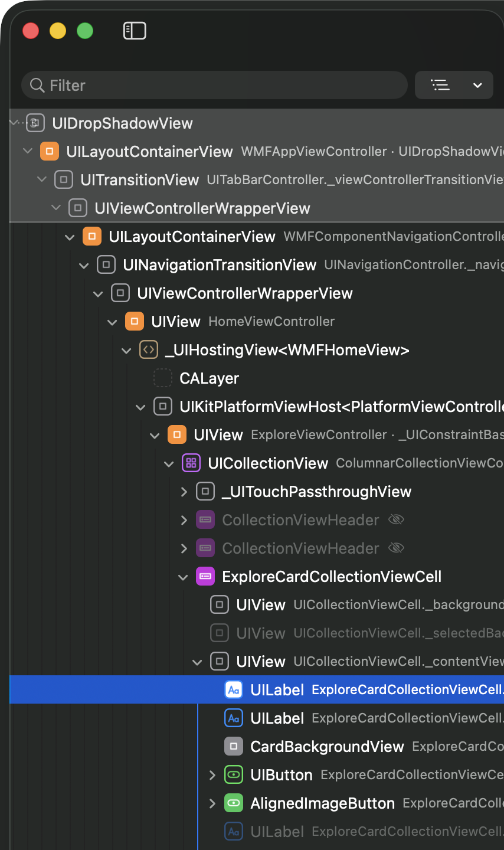
Task: Click orange icon of WMFAppViewController container
Action: tap(50, 151)
